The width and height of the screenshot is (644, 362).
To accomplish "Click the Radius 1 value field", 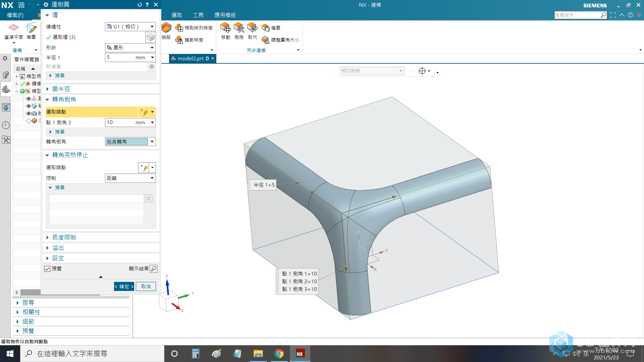I will 119,57.
